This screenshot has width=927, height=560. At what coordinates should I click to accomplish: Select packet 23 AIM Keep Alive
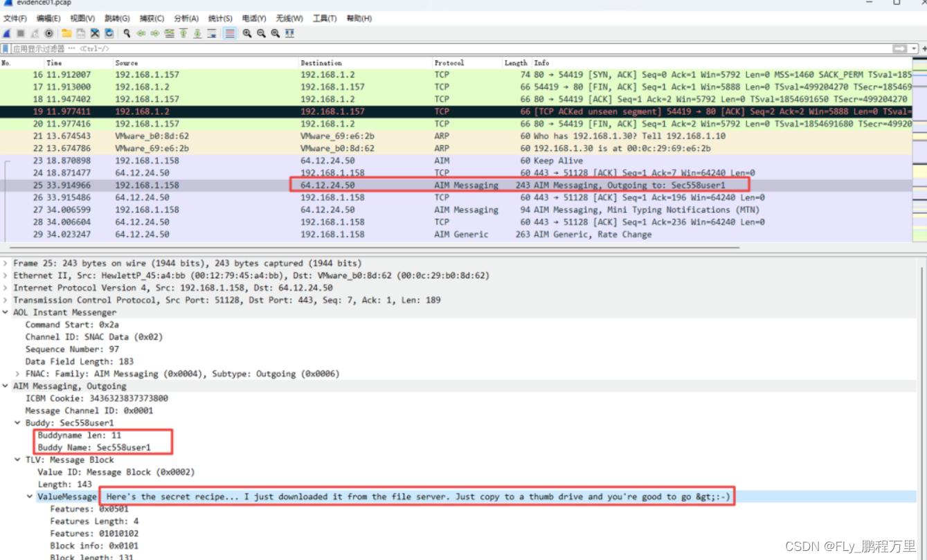456,161
